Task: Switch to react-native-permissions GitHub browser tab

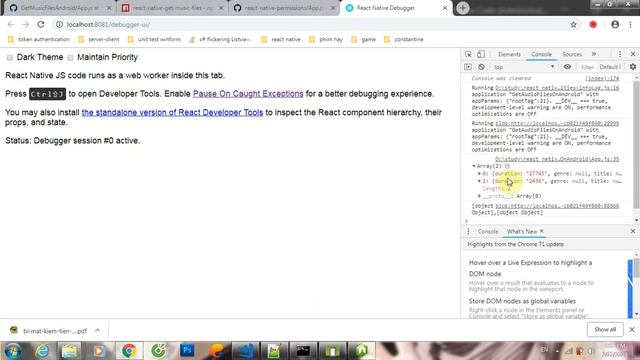Action: [x=284, y=8]
